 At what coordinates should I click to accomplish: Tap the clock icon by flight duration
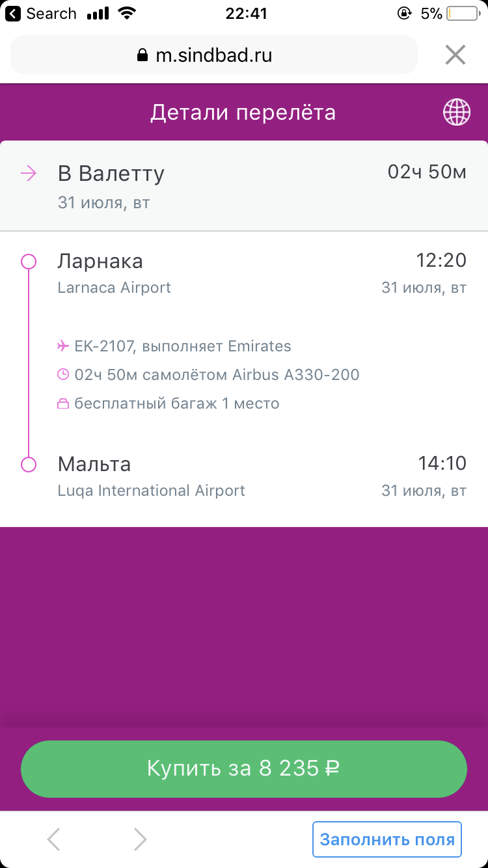pos(63,375)
